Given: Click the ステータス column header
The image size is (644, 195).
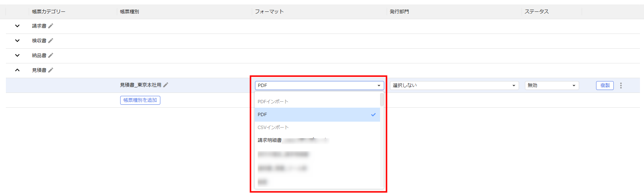Looking at the screenshot, I should point(536,12).
